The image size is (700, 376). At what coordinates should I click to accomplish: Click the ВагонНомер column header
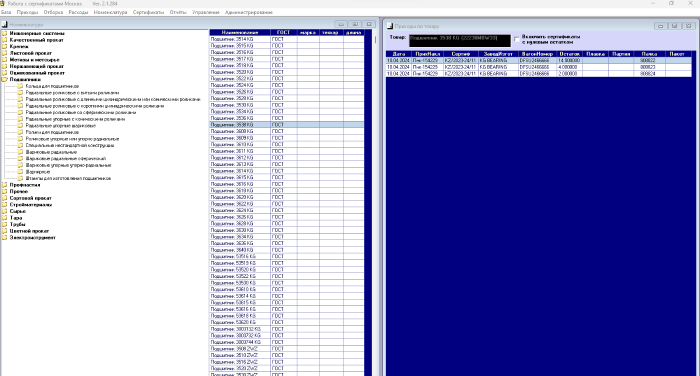pyautogui.click(x=538, y=54)
